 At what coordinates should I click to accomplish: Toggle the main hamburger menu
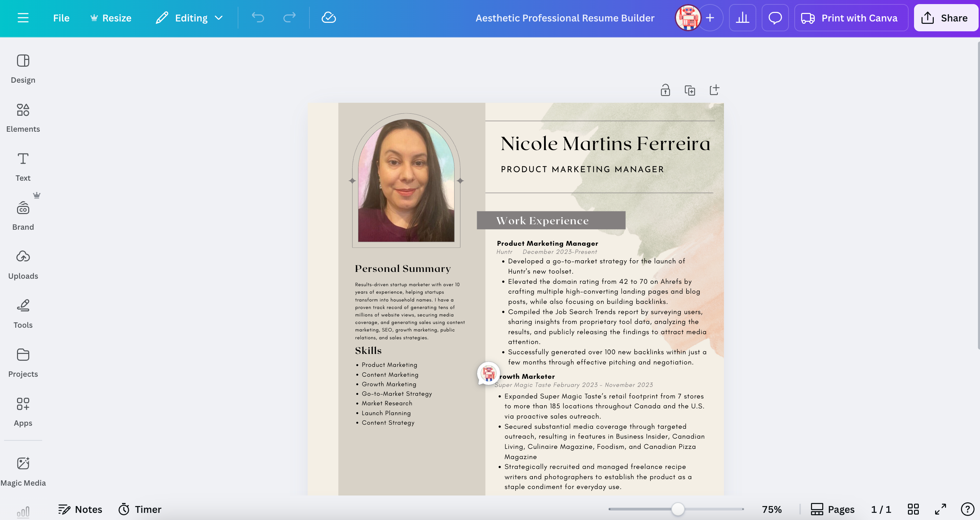23,18
